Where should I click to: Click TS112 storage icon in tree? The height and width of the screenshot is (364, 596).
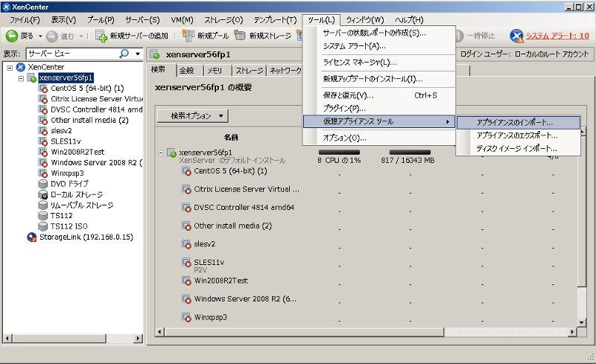click(x=43, y=216)
